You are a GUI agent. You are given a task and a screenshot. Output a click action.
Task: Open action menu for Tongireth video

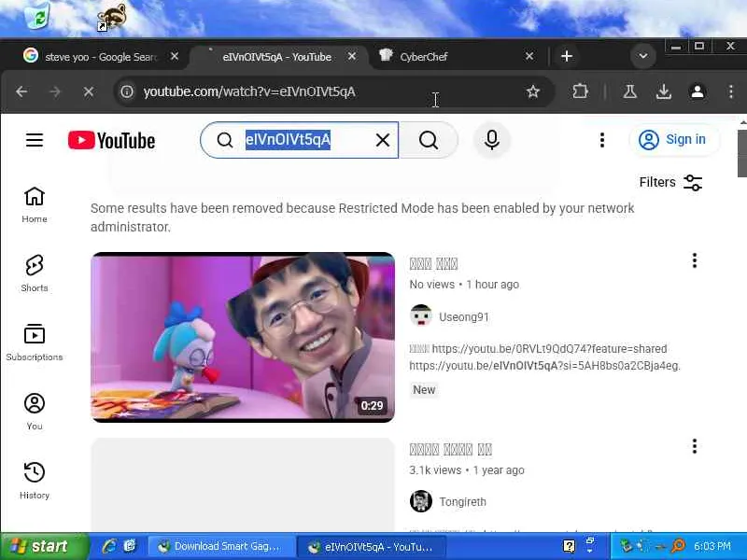[x=695, y=446]
